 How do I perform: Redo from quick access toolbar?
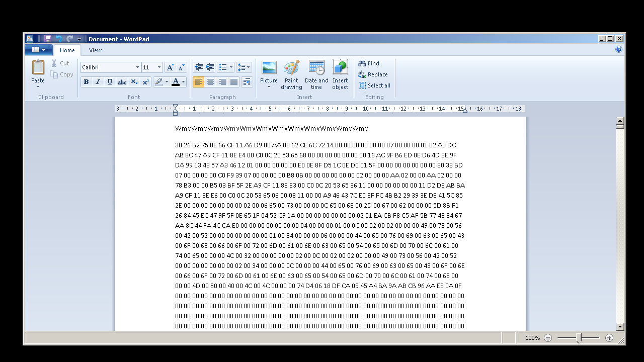point(69,39)
